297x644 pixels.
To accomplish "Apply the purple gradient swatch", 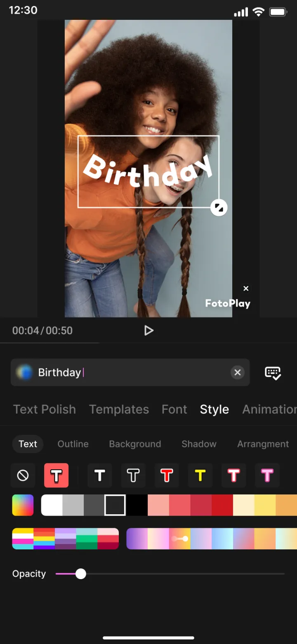I will coord(137,539).
